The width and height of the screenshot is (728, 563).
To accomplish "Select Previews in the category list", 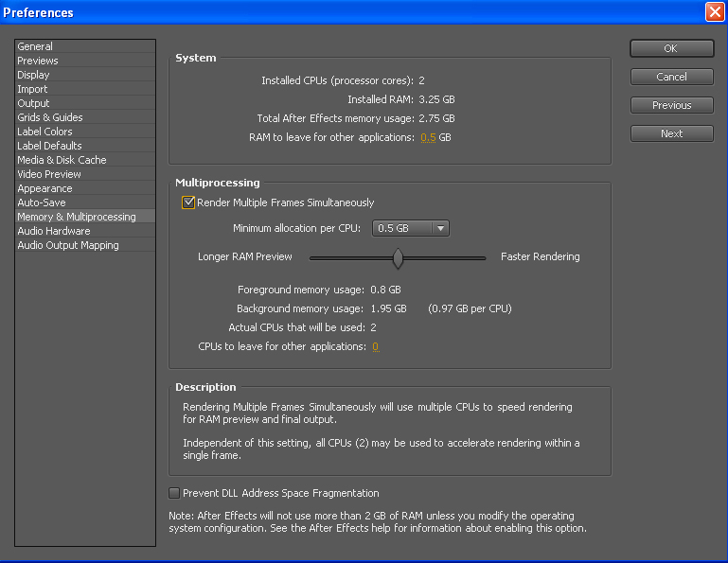I will (x=85, y=61).
